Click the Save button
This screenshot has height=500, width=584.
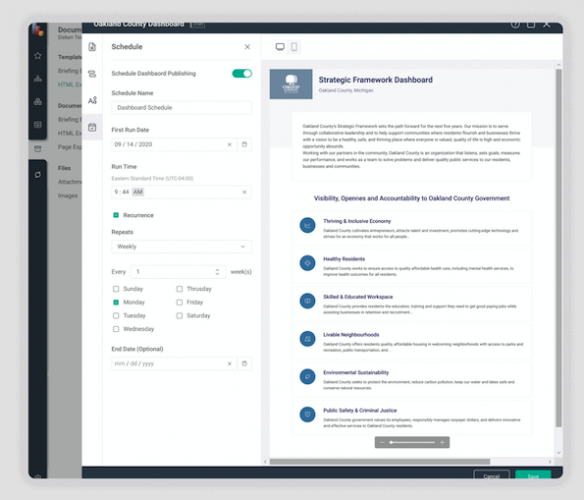coord(533,475)
